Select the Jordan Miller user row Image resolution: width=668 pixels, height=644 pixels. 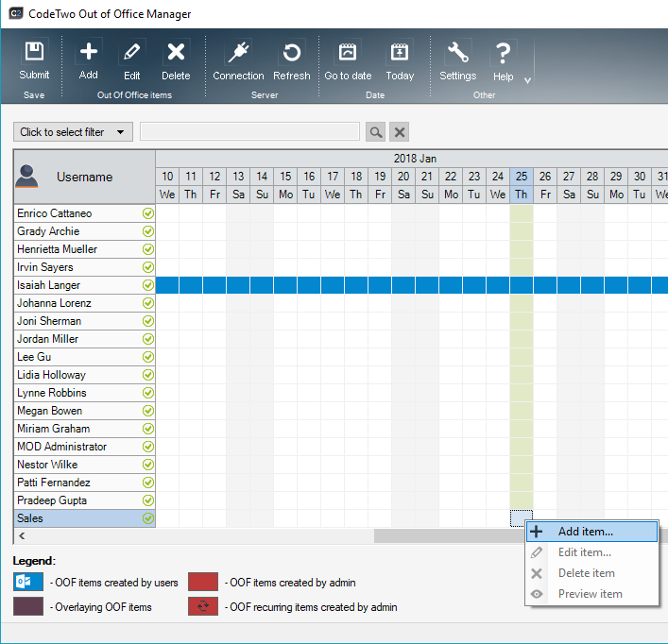(x=85, y=339)
